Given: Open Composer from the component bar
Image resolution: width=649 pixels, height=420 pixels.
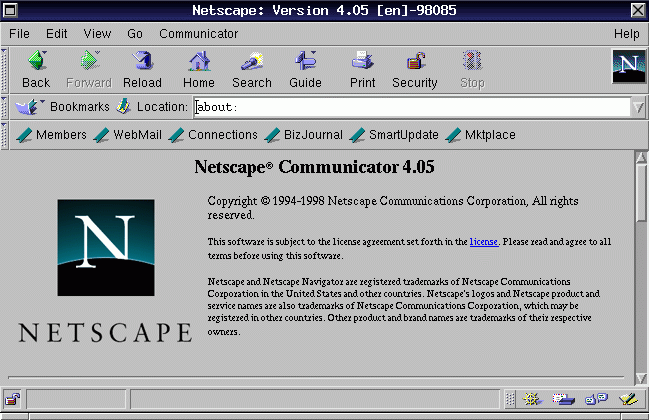Looking at the screenshot, I should (x=628, y=399).
